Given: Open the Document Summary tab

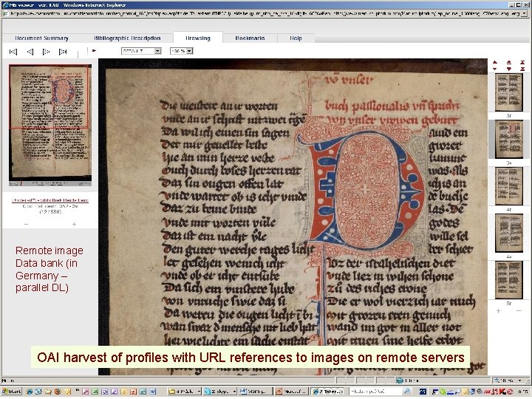Looking at the screenshot, I should point(41,38).
